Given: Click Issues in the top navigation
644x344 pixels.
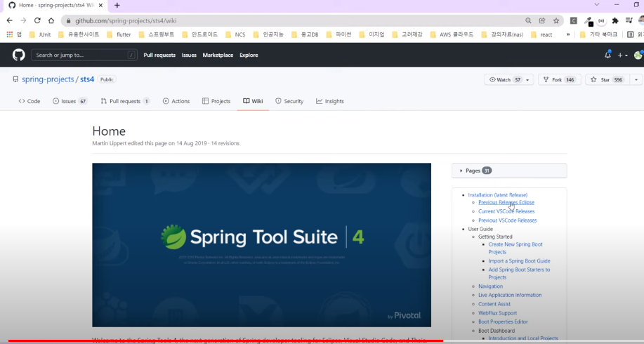Looking at the screenshot, I should (189, 55).
